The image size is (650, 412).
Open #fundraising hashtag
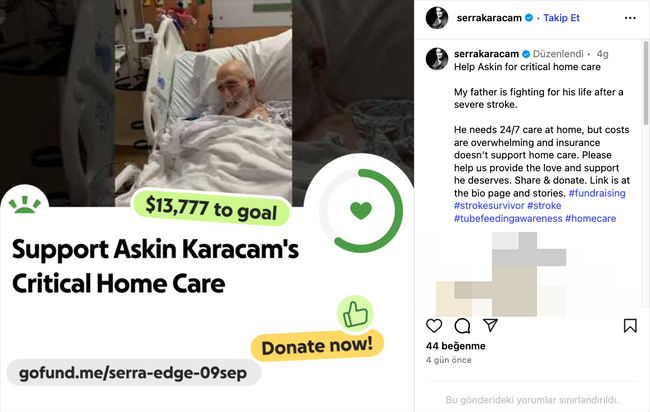point(597,193)
